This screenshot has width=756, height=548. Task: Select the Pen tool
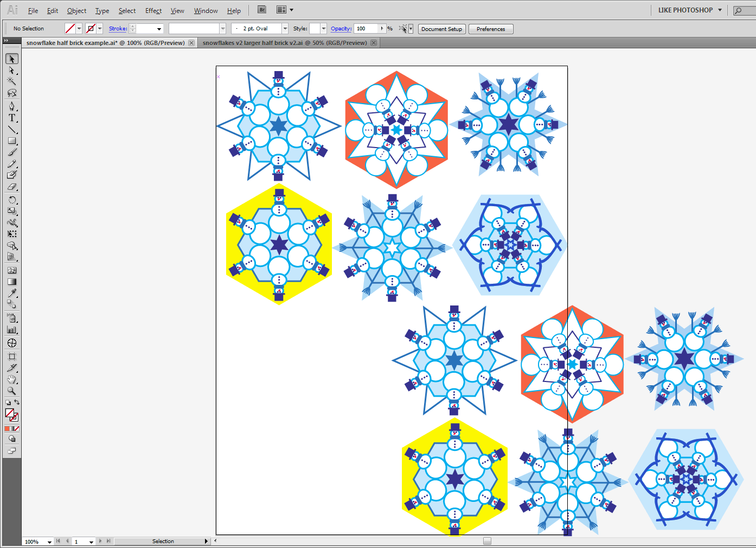(11, 106)
